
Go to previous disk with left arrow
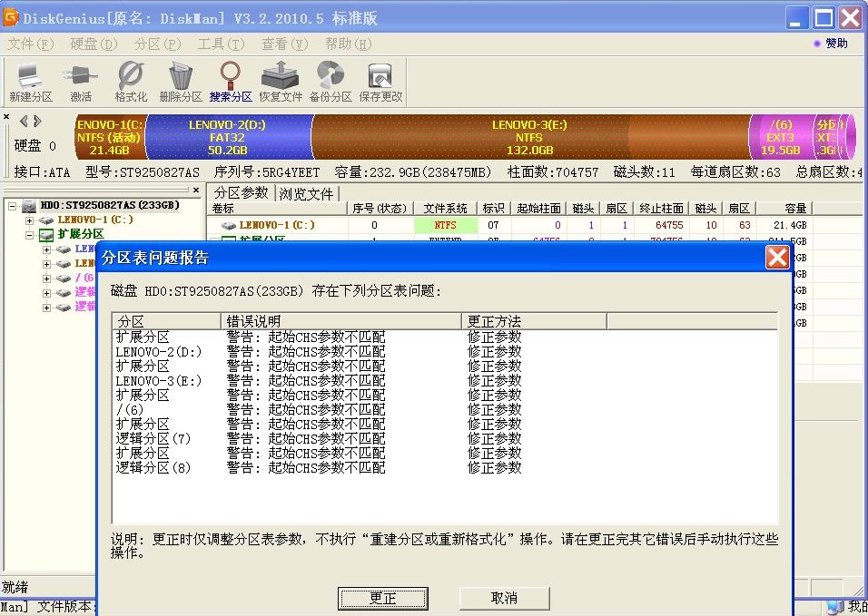tap(24, 121)
